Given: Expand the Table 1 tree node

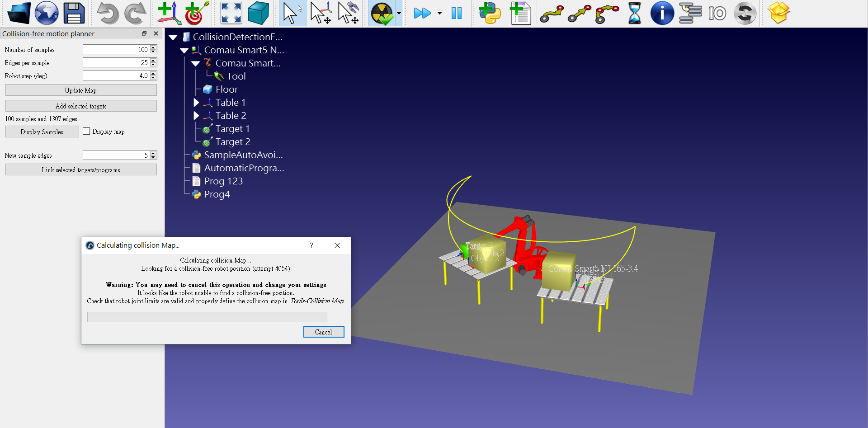Looking at the screenshot, I should 196,103.
